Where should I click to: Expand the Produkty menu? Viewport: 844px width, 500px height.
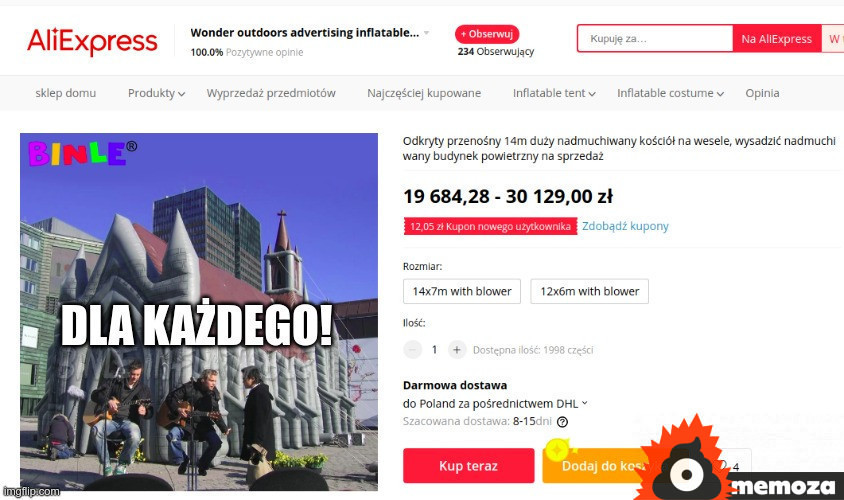click(156, 93)
